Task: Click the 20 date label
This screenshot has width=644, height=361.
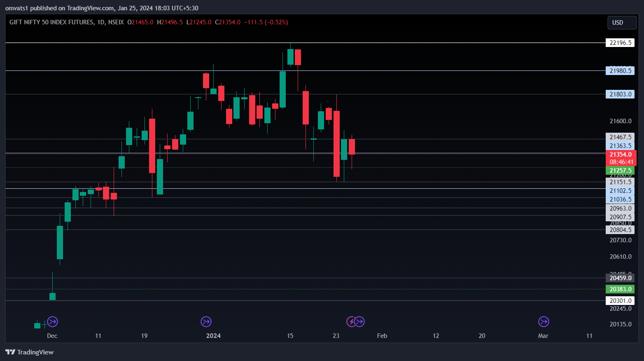Action: tap(482, 336)
